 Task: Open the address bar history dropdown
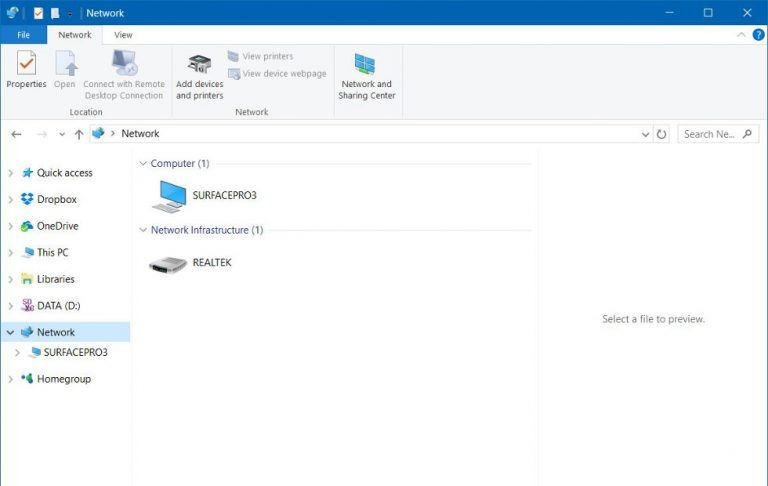click(x=645, y=134)
